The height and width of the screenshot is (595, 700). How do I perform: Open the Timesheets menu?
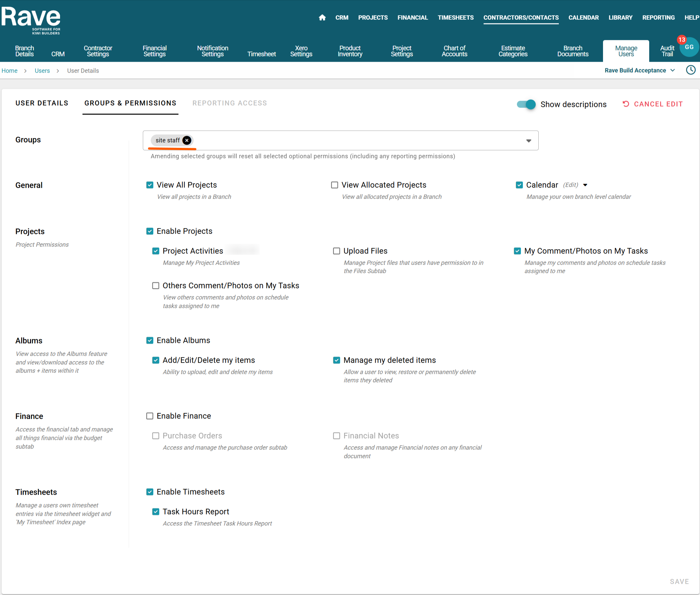tap(455, 17)
